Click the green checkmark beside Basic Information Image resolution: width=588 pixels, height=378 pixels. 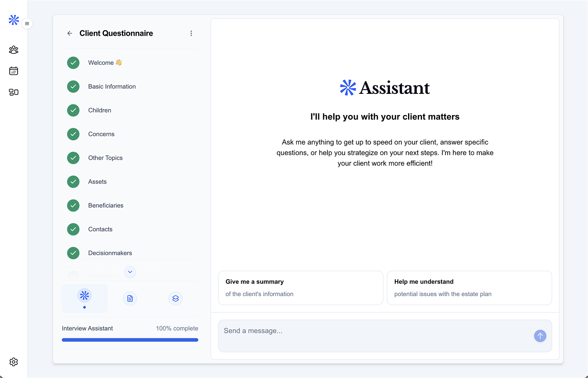click(x=73, y=86)
